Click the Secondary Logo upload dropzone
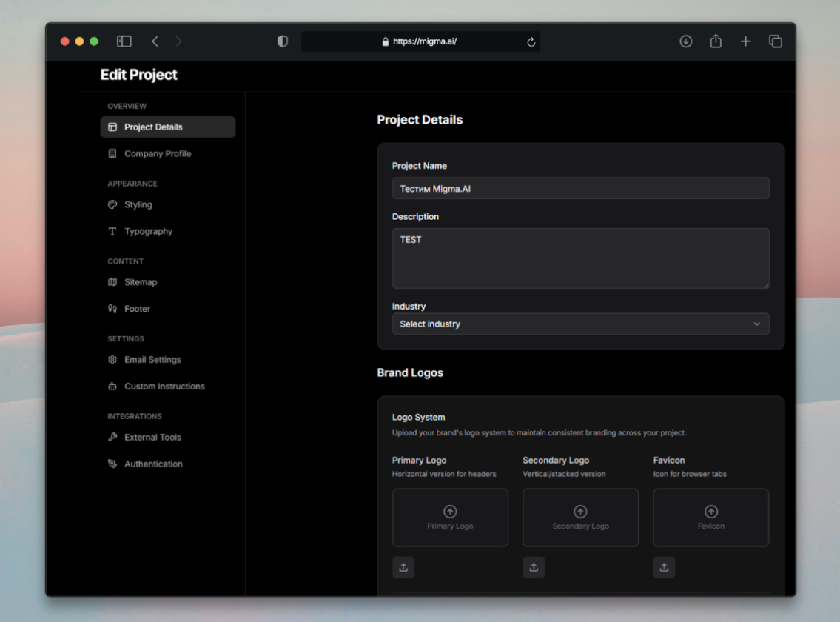Viewport: 840px width, 622px height. (x=580, y=518)
